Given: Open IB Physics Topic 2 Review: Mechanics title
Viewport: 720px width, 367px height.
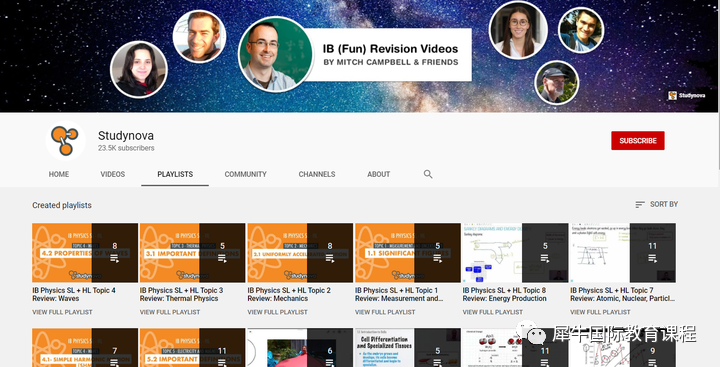Looking at the screenshot, I should (x=289, y=294).
